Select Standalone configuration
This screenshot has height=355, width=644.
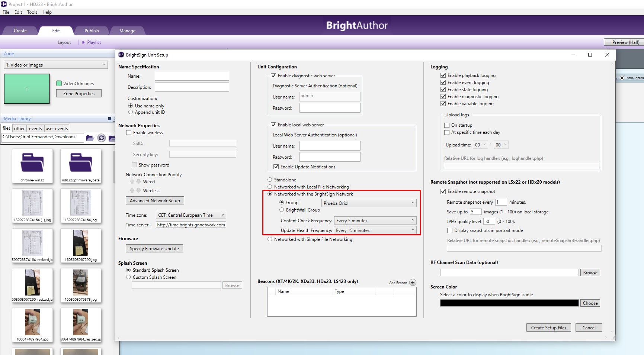[270, 180]
